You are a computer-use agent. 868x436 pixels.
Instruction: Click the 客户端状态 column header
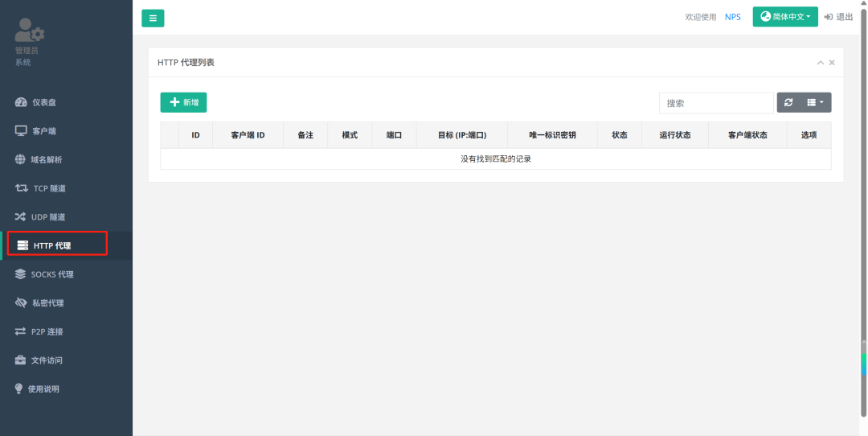(x=748, y=135)
